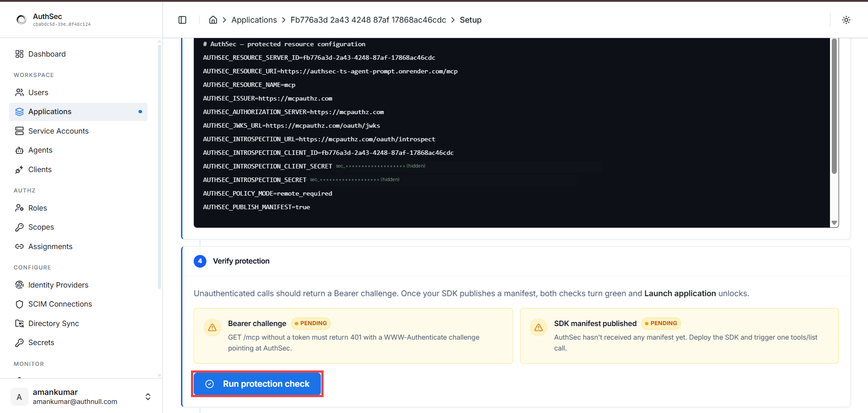Click the AUTHSEC_ISSUER line
Image resolution: width=868 pixels, height=413 pixels.
pos(267,98)
